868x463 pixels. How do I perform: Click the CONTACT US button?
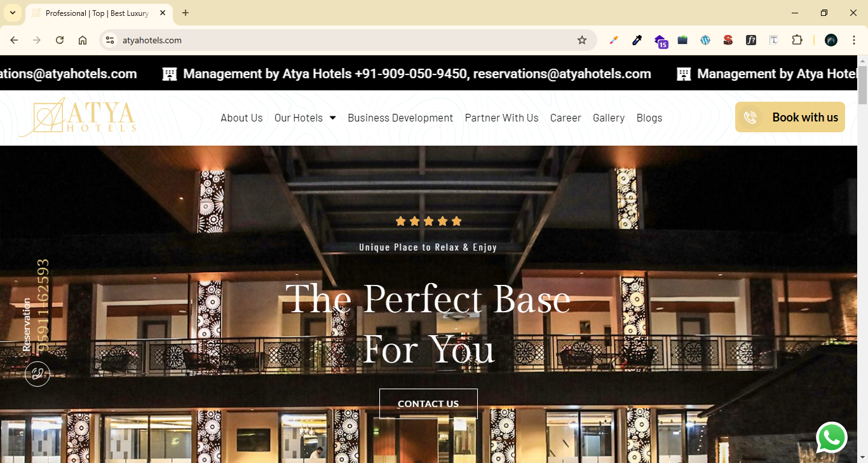(x=428, y=403)
